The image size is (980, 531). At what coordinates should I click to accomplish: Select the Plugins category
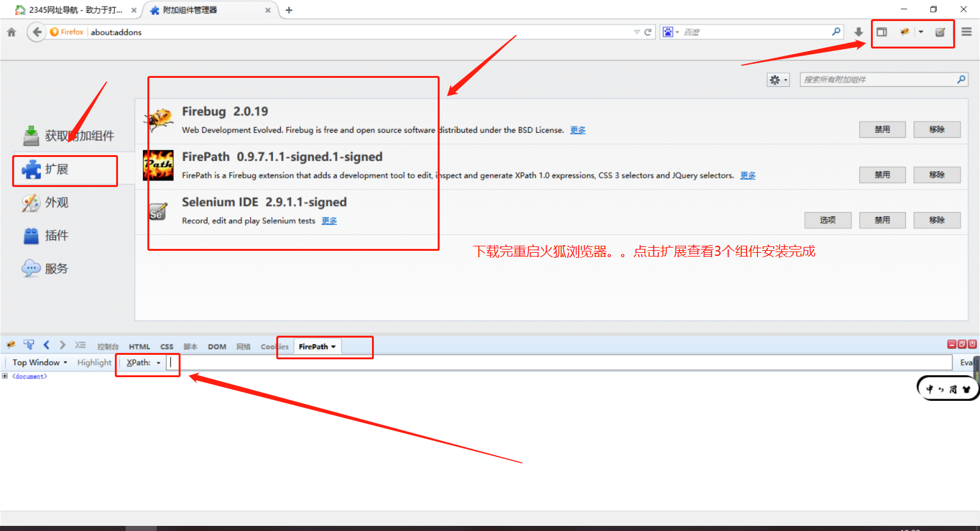tap(46, 236)
